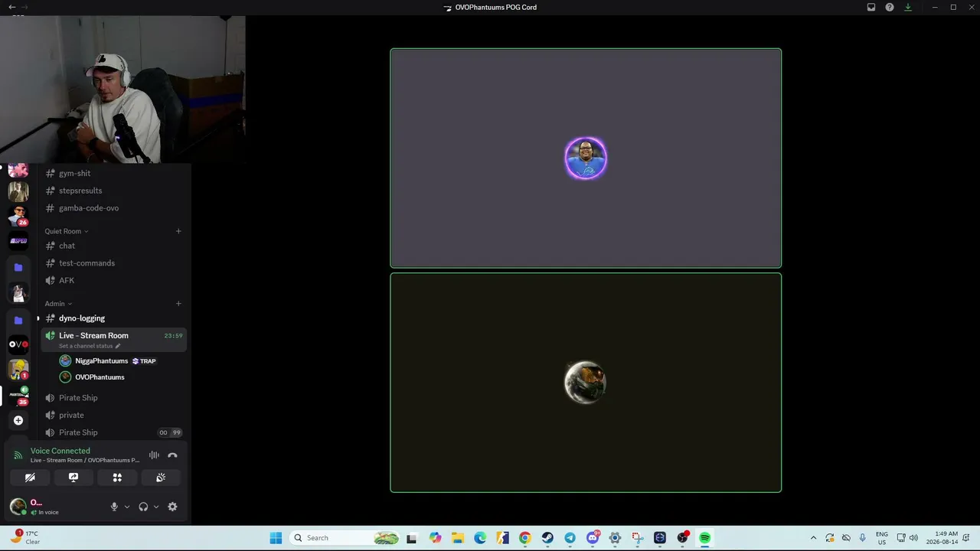Viewport: 980px width, 551px height.
Task: Open the taskbar volume icon
Action: (913, 538)
